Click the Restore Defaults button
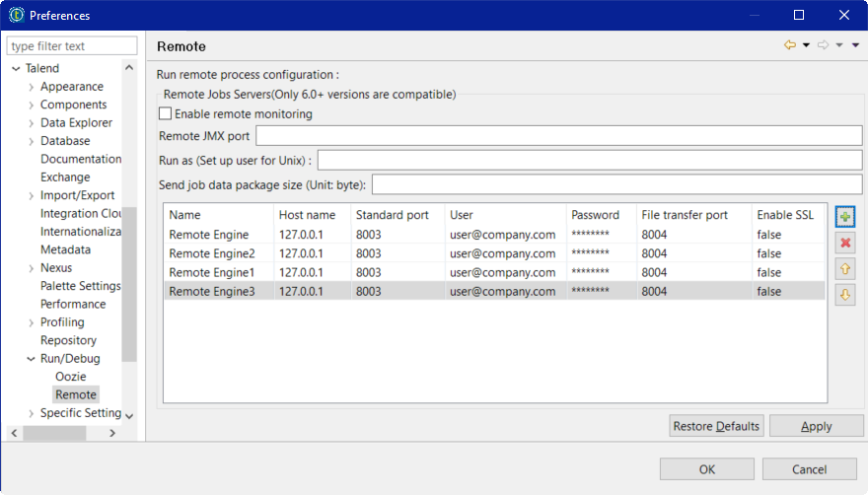This screenshot has height=495, width=868. (716, 426)
